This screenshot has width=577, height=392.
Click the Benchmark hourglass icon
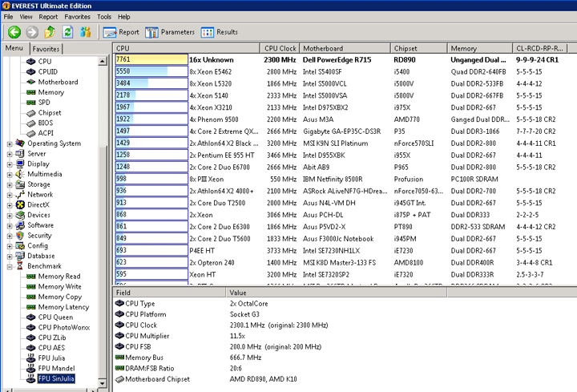20,266
